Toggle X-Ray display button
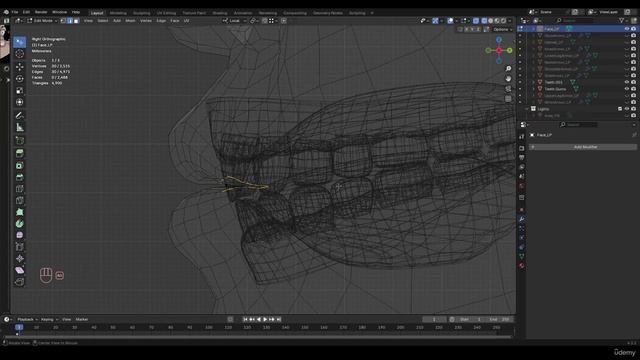 coord(476,20)
